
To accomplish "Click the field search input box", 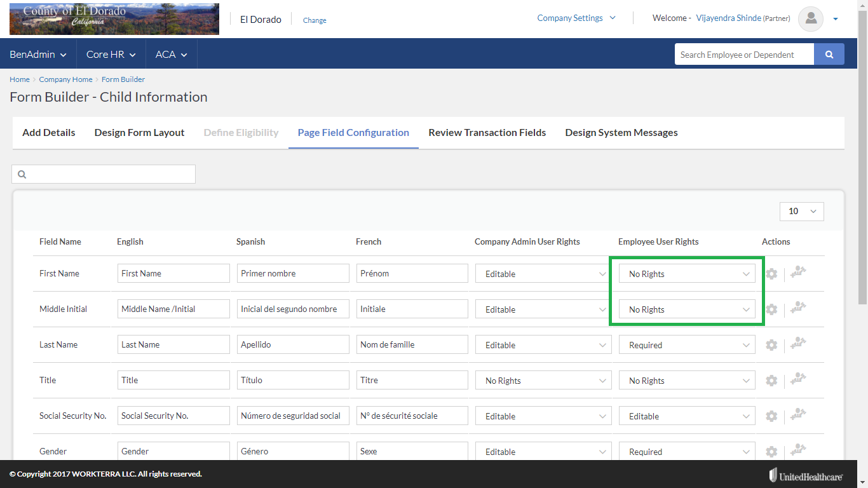I will pyautogui.click(x=104, y=174).
